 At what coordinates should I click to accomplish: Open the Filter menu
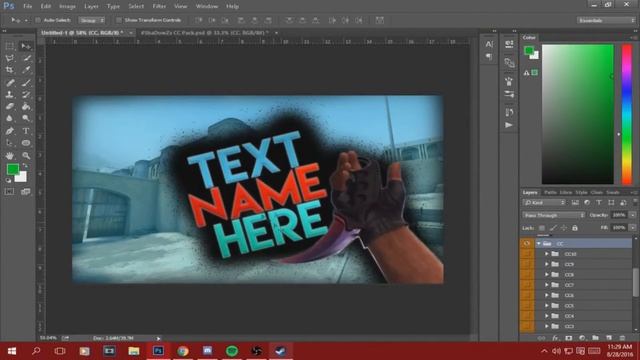[x=159, y=7]
